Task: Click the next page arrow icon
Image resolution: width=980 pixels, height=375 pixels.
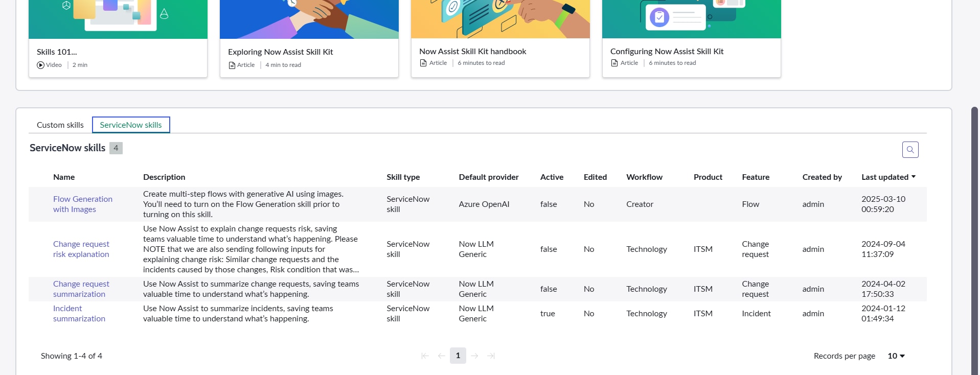Action: tap(474, 356)
